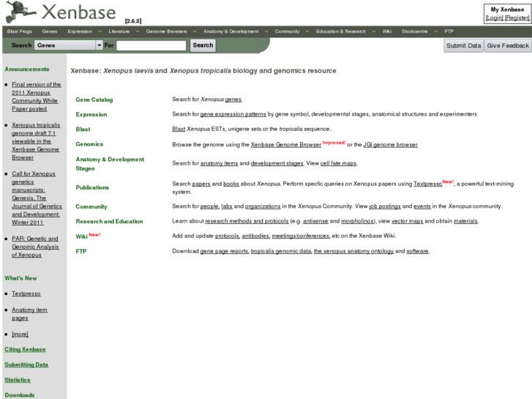Select the Expression menu in the navbar
This screenshot has height=399, width=532.
click(80, 31)
